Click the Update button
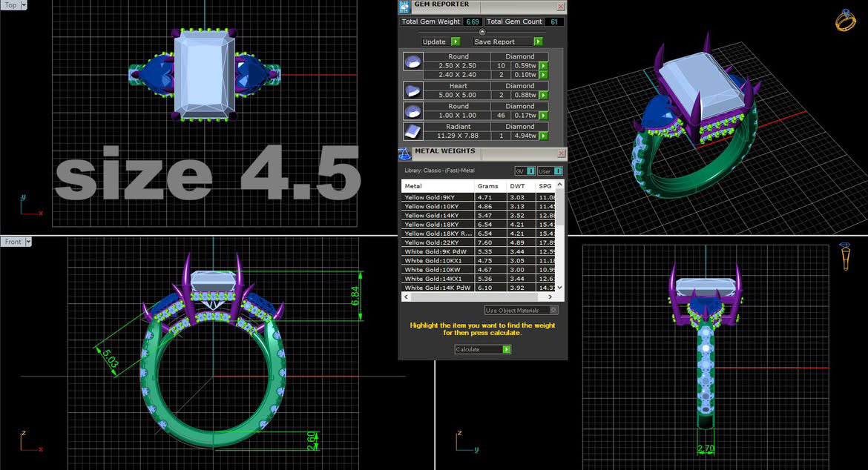868x470 pixels. (441, 42)
